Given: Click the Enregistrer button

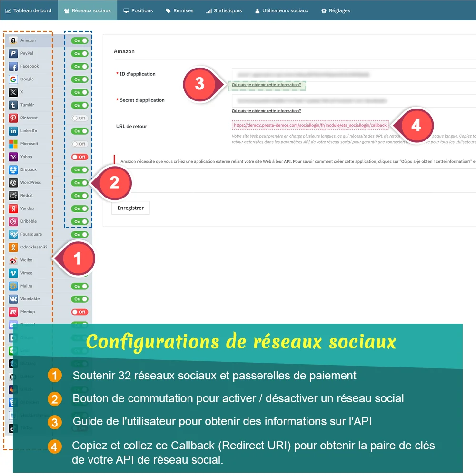Looking at the screenshot, I should click(130, 208).
